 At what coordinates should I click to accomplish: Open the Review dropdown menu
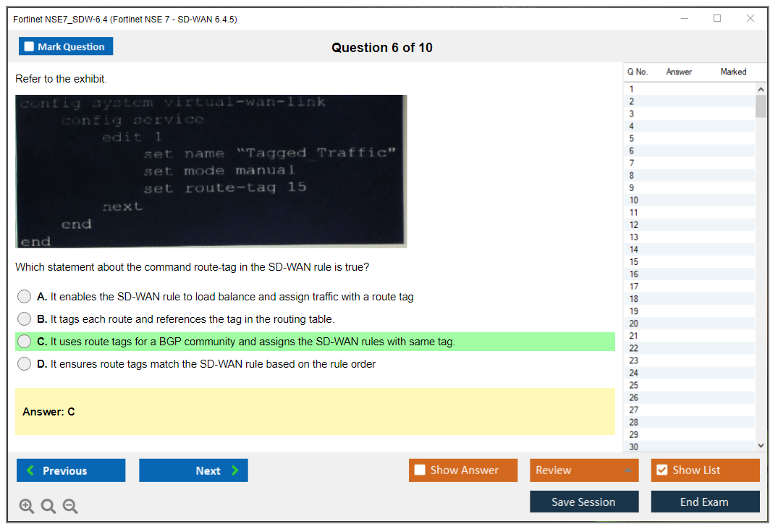[x=584, y=470]
